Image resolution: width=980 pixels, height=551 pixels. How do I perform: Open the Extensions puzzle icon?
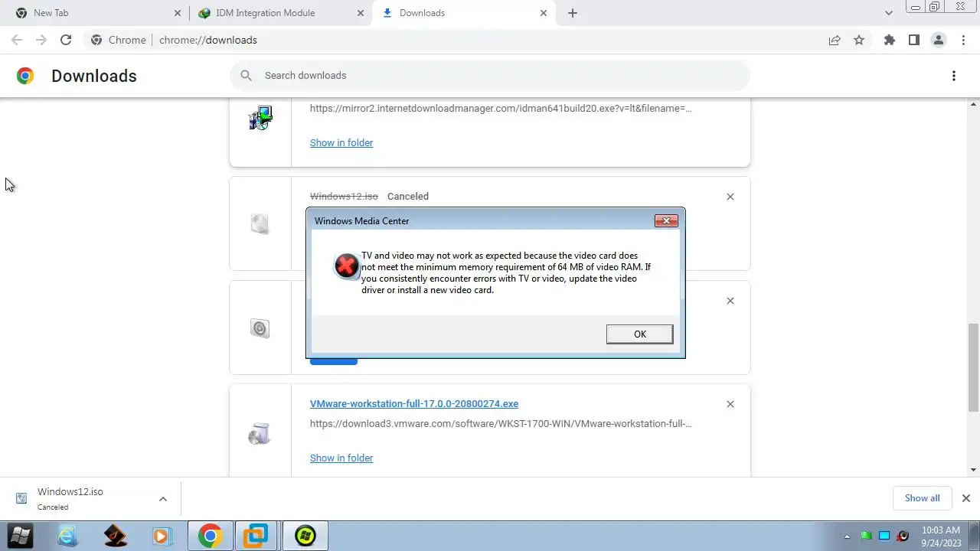click(x=890, y=40)
